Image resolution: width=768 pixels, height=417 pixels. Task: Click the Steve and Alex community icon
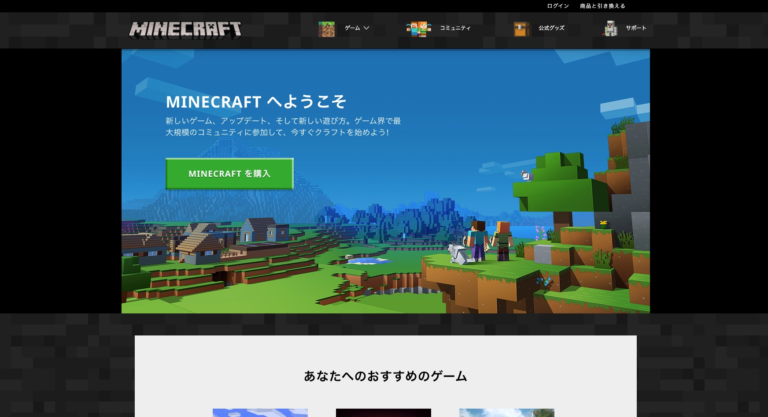coord(419,29)
